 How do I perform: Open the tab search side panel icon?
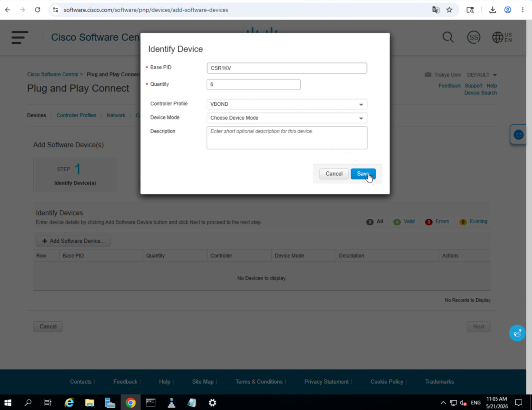pos(470,10)
